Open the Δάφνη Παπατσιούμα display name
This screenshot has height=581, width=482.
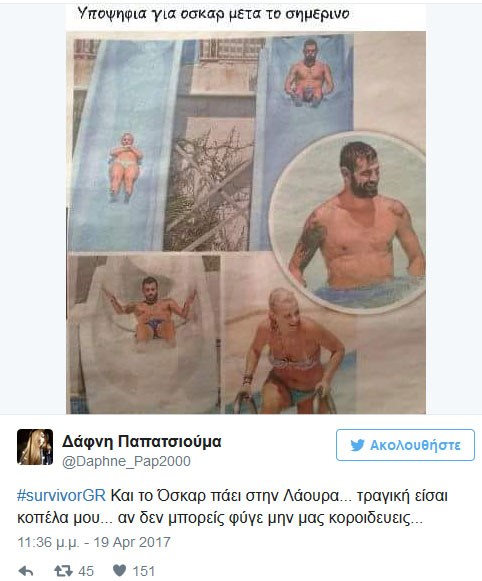point(142,442)
